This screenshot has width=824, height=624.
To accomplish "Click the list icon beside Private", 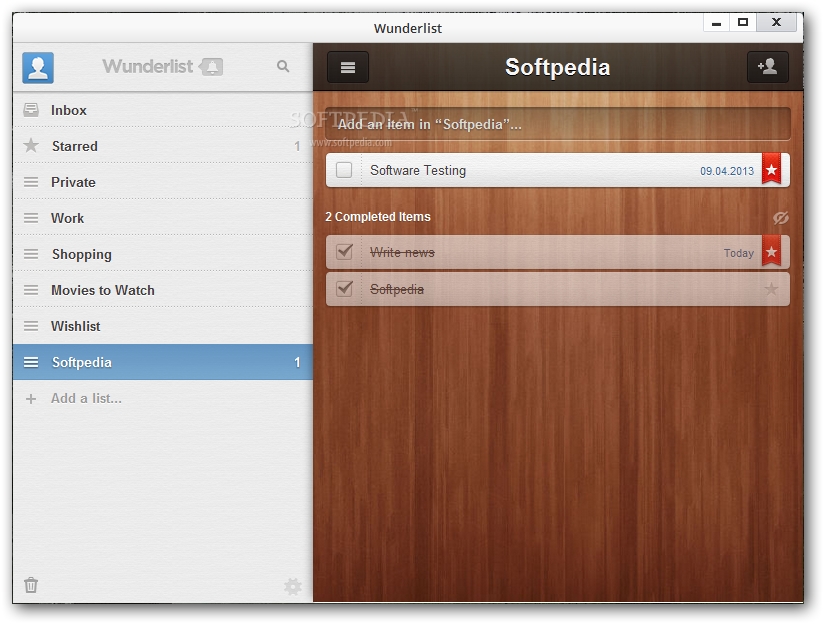I will [x=31, y=182].
